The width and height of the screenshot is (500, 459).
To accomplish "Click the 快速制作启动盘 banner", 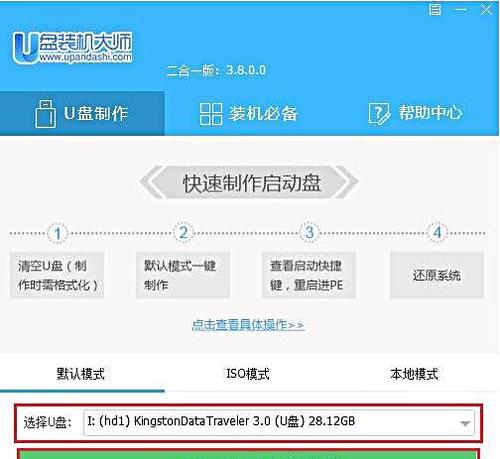I will [249, 182].
